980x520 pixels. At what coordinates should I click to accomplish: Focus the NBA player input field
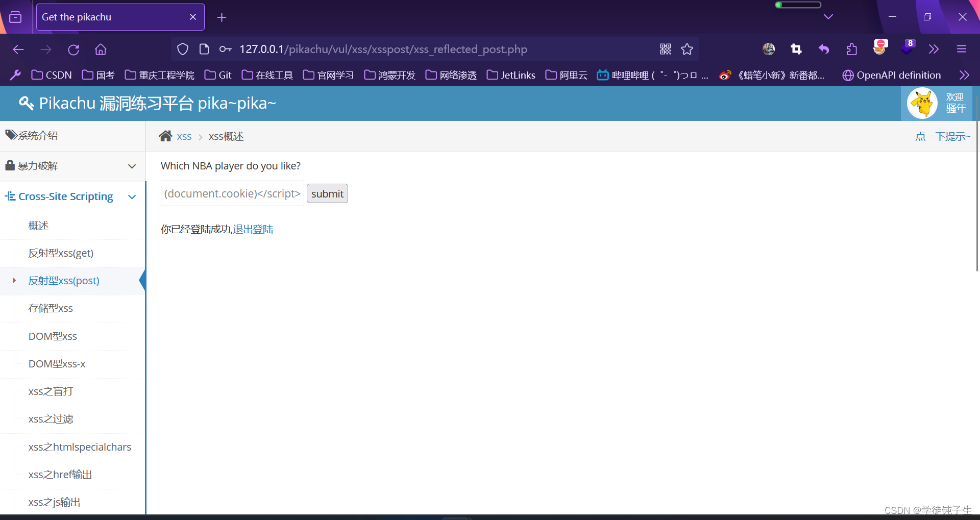click(232, 193)
